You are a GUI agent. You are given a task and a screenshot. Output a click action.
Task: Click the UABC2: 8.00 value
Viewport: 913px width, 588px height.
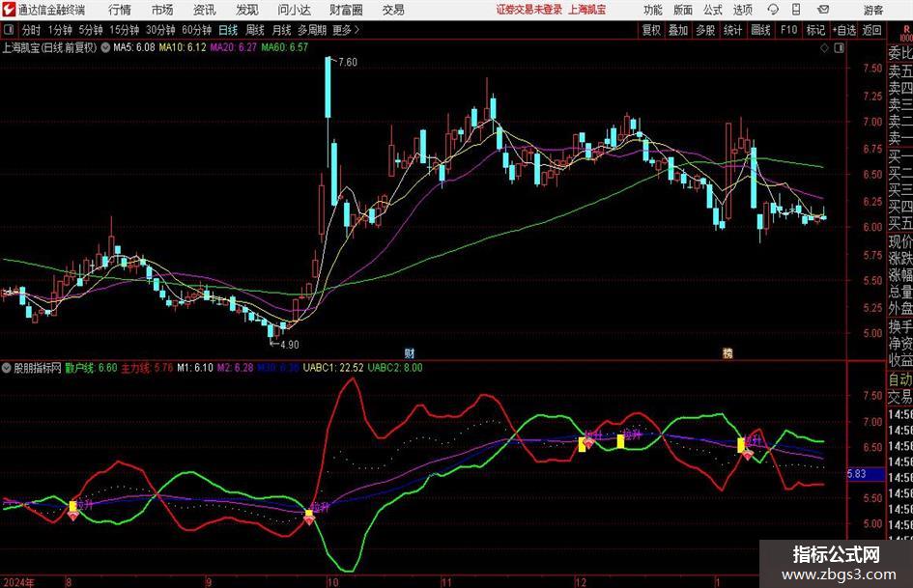pyautogui.click(x=395, y=368)
